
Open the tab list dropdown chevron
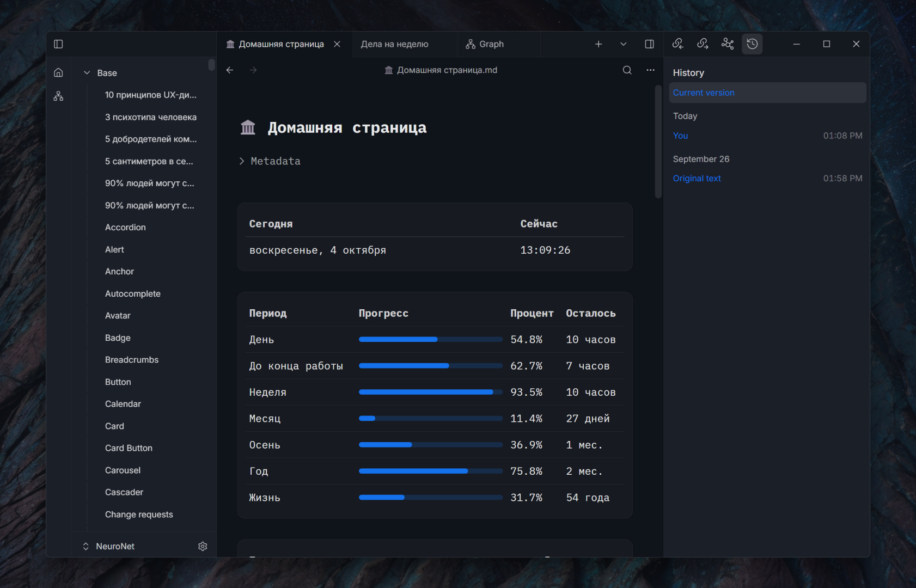coord(624,44)
